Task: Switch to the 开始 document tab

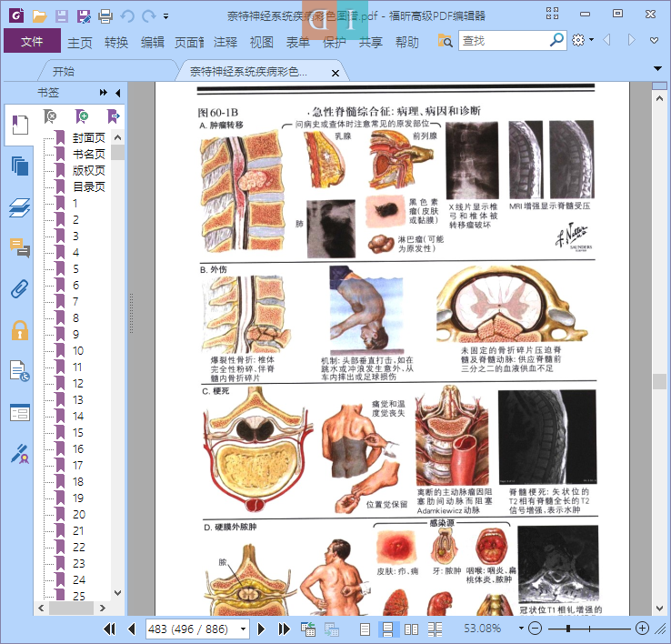Action: click(64, 72)
